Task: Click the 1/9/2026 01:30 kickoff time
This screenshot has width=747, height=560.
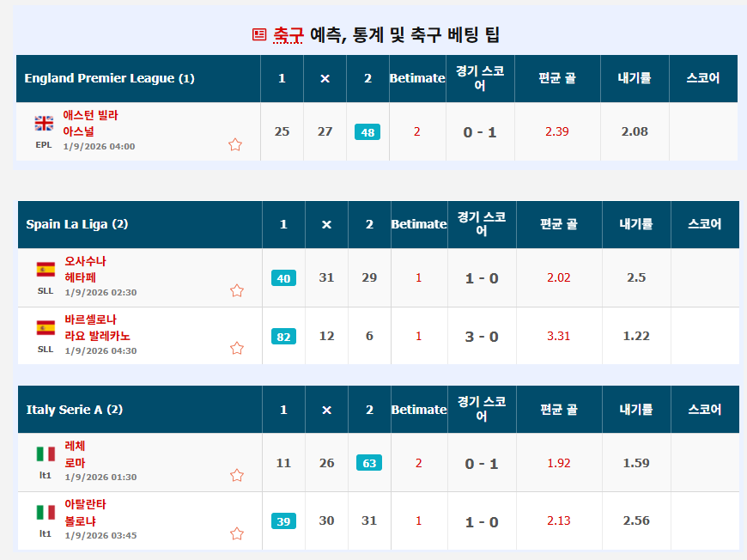Action: pyautogui.click(x=101, y=477)
